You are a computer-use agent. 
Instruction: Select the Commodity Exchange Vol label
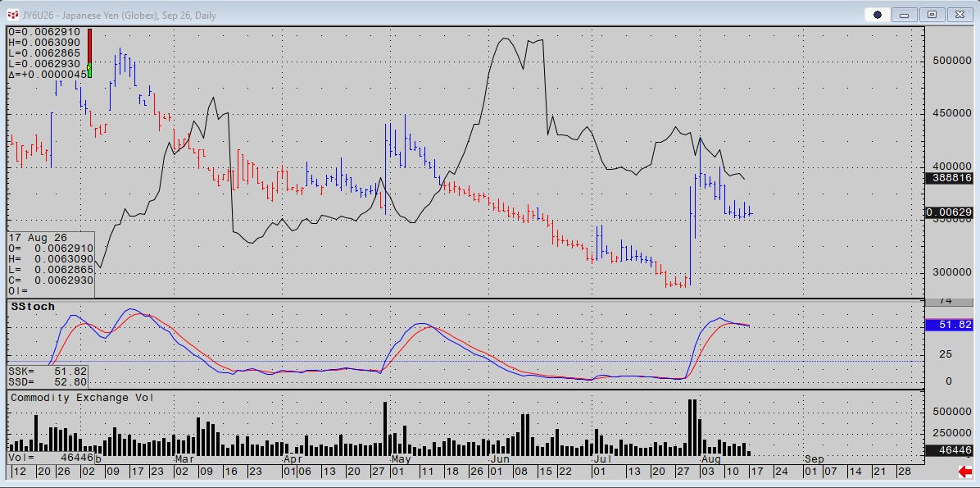pos(82,397)
